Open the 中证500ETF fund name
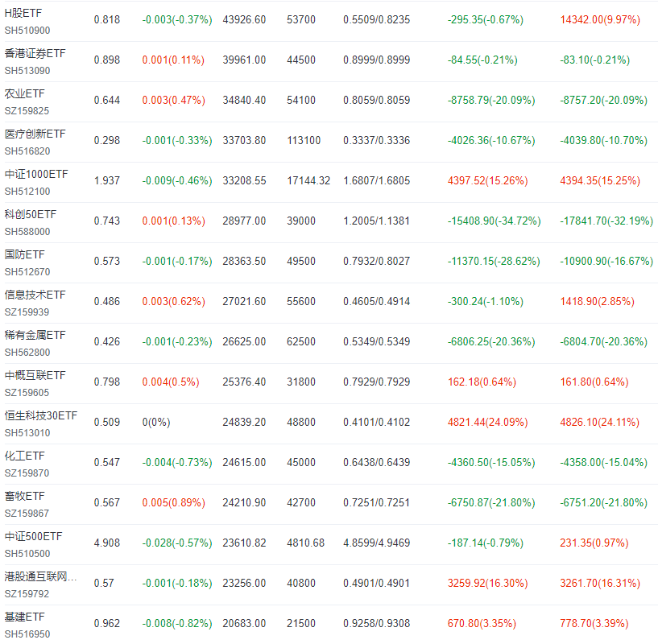 coord(33,537)
